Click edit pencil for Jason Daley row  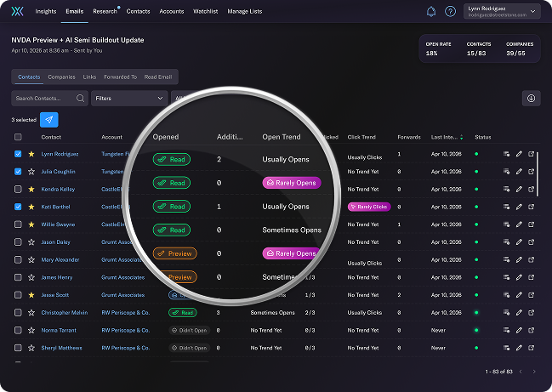click(519, 241)
